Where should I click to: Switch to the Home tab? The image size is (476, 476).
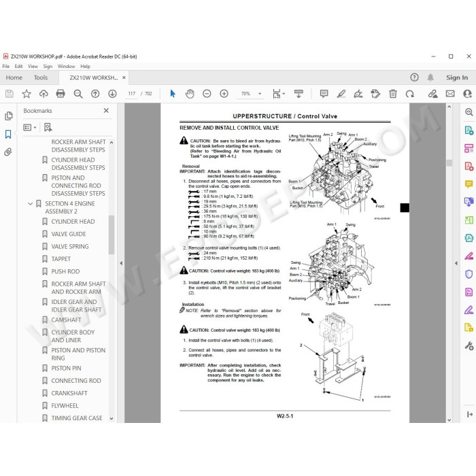[14, 78]
